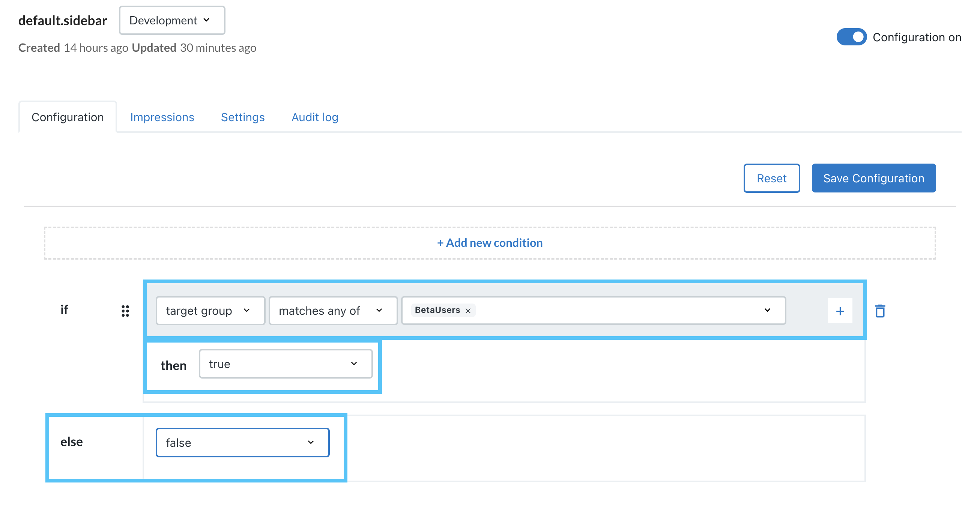980x511 pixels.
Task: Delete the condition using the trash icon
Action: tap(881, 311)
